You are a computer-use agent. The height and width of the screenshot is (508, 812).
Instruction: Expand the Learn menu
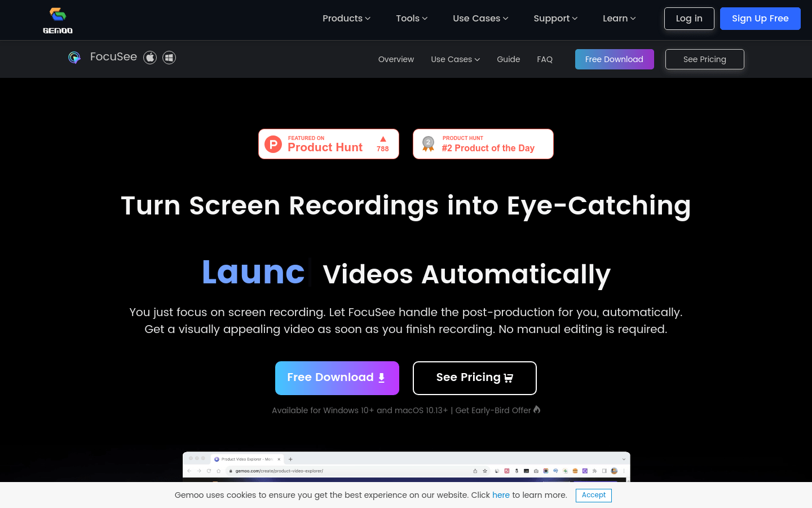coord(619,19)
